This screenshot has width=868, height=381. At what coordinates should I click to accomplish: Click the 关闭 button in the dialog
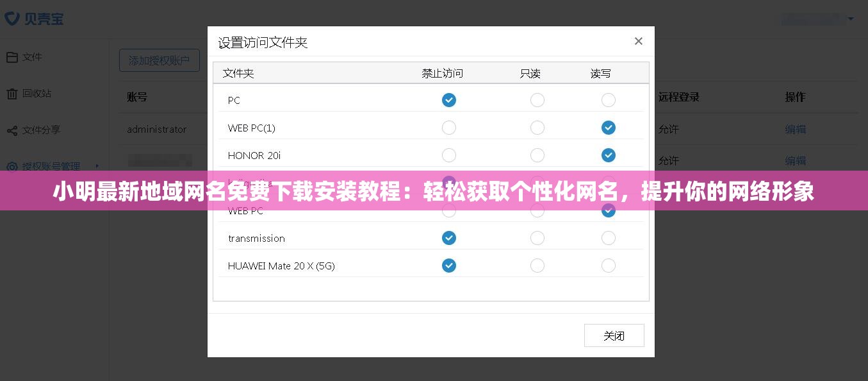[x=614, y=335]
